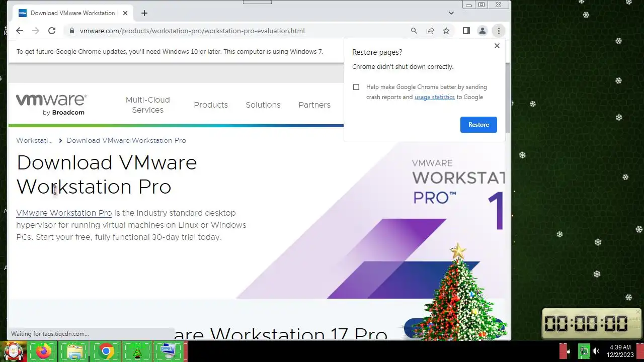Click Download VMware Workstation Pro breadcrumb

(x=126, y=140)
